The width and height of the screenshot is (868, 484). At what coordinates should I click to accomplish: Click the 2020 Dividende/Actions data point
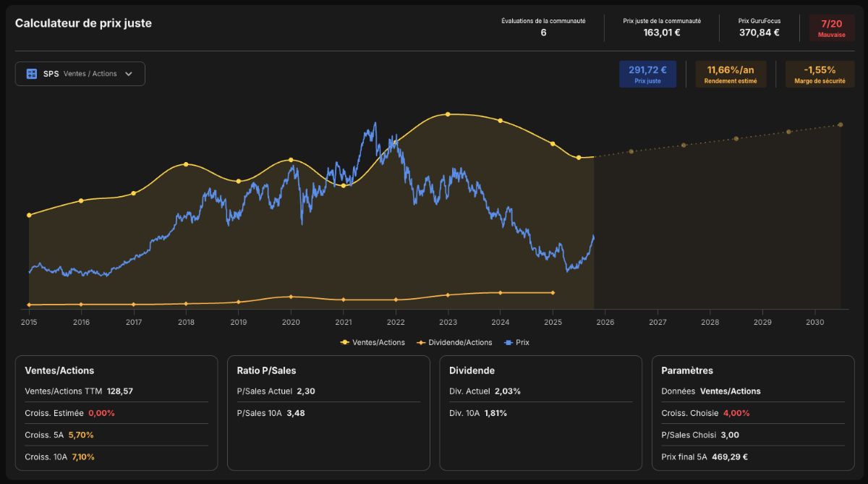point(291,297)
